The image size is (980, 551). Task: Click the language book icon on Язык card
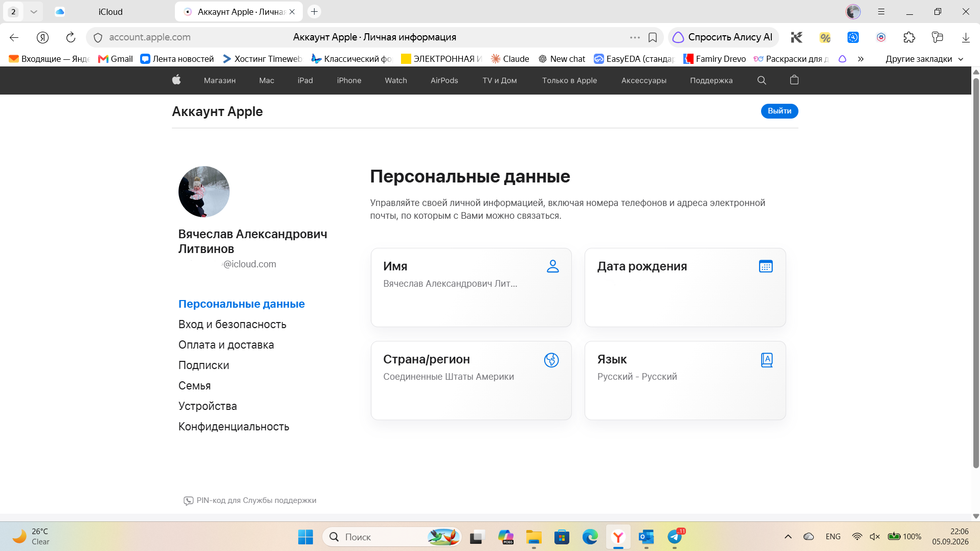tap(767, 360)
